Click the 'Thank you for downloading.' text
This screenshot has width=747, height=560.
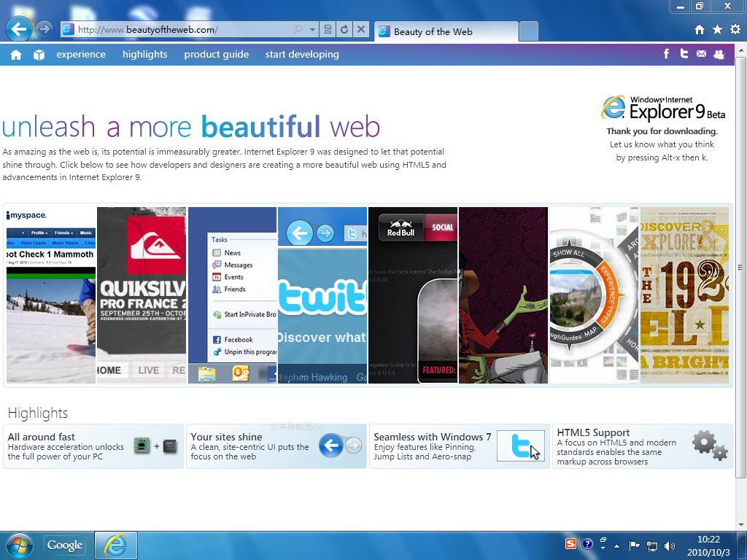pos(662,131)
